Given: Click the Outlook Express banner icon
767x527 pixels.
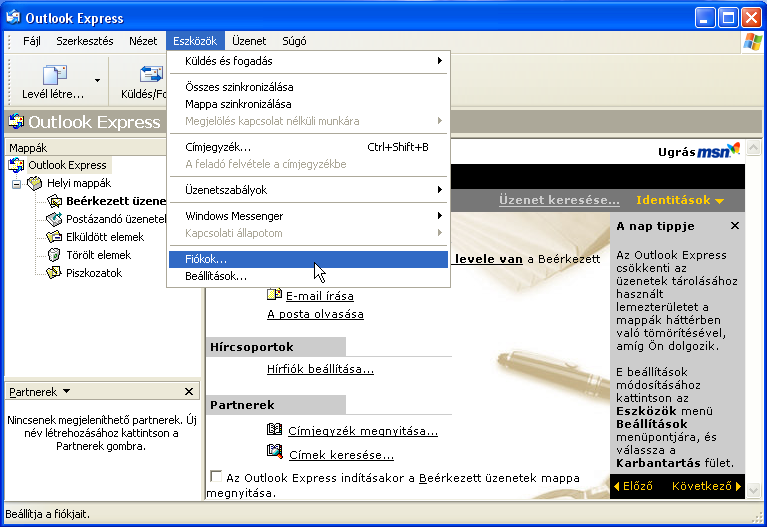Looking at the screenshot, I should (16, 121).
